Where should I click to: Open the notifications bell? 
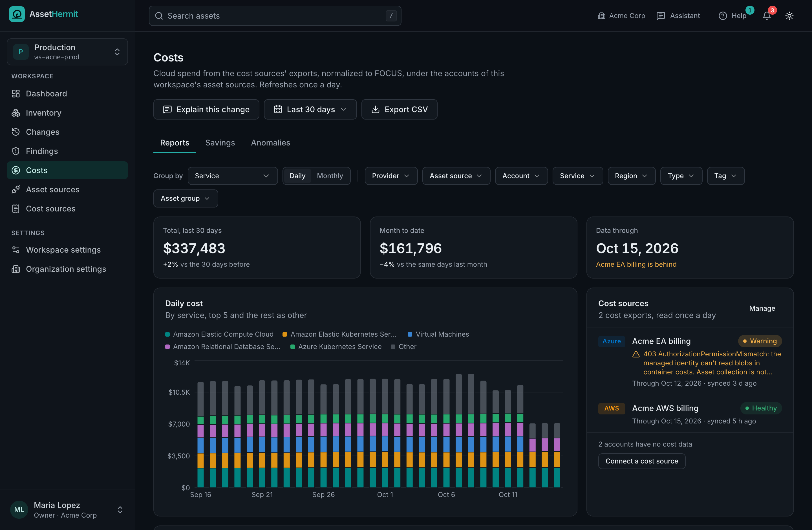click(x=767, y=16)
